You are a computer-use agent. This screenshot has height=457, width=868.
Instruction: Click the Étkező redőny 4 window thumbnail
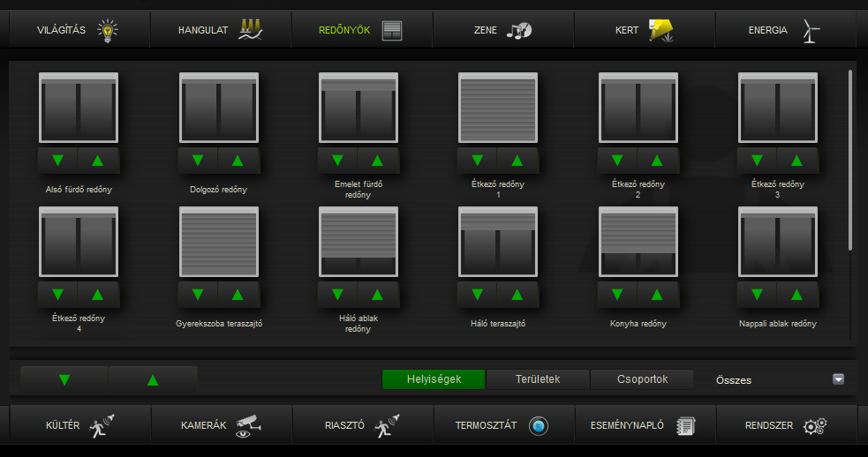point(79,242)
